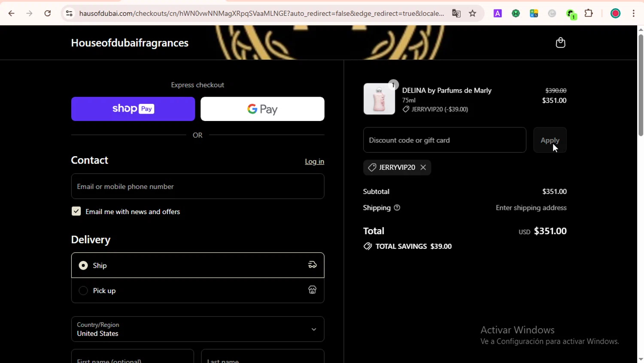Select the Pick up delivery option
This screenshot has width=644, height=363.
click(197, 290)
